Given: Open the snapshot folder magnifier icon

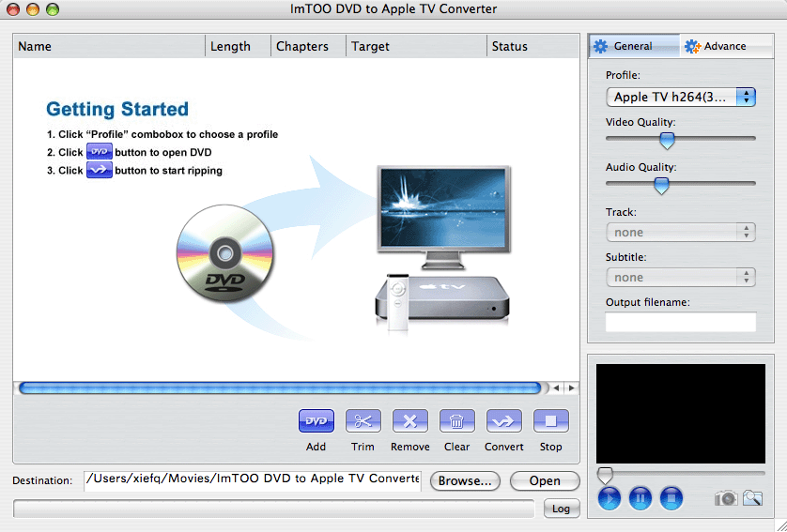Looking at the screenshot, I should (x=752, y=498).
